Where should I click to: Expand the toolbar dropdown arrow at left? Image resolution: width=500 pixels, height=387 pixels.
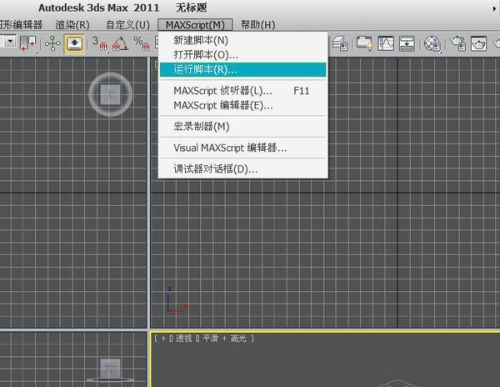click(10, 41)
